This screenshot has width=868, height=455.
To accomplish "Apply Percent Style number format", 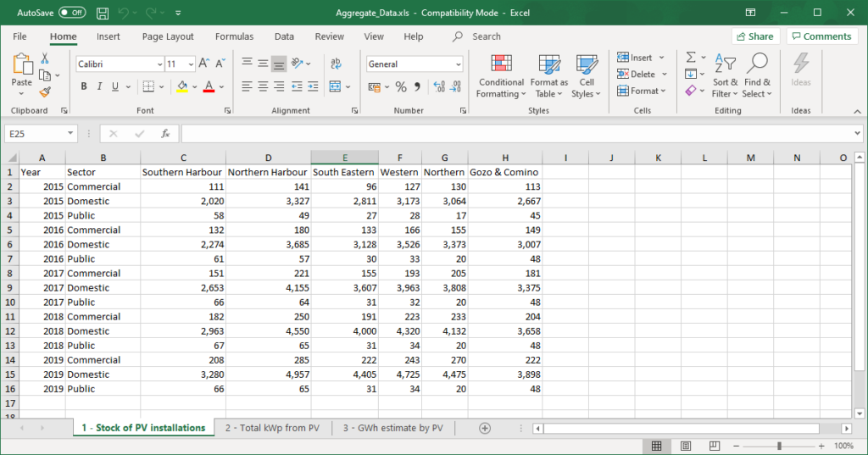I will pyautogui.click(x=401, y=86).
